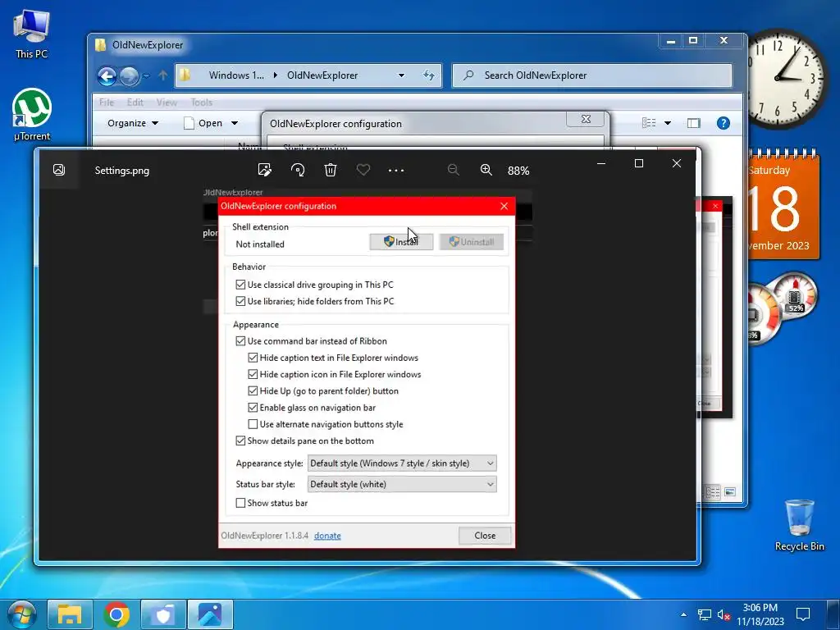This screenshot has height=630, width=840.
Task: Enable the Show status bar checkbox
Action: [240, 503]
